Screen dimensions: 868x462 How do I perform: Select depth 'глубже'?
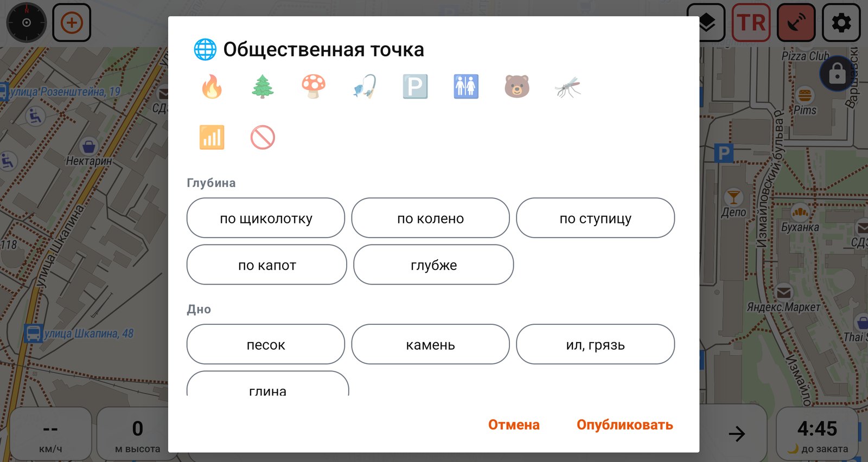click(x=433, y=265)
